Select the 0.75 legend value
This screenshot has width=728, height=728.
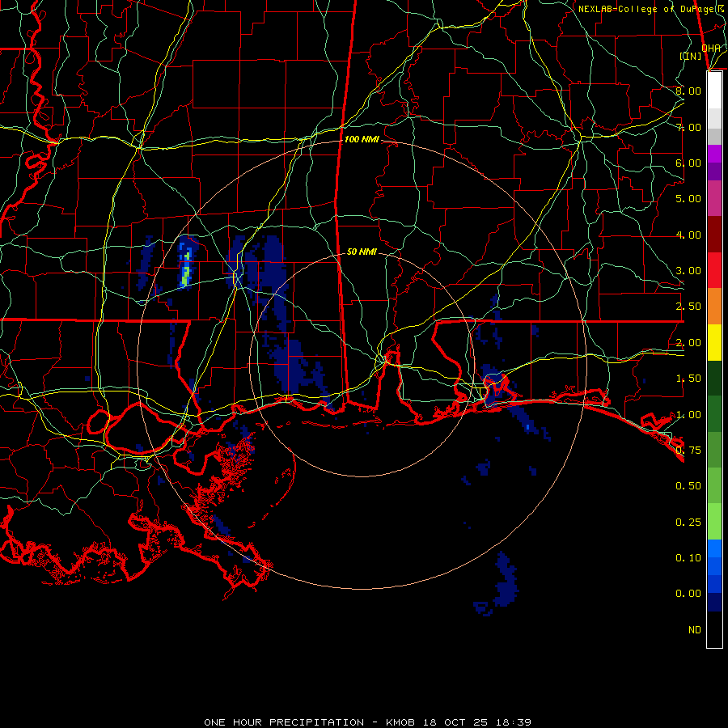pyautogui.click(x=688, y=451)
